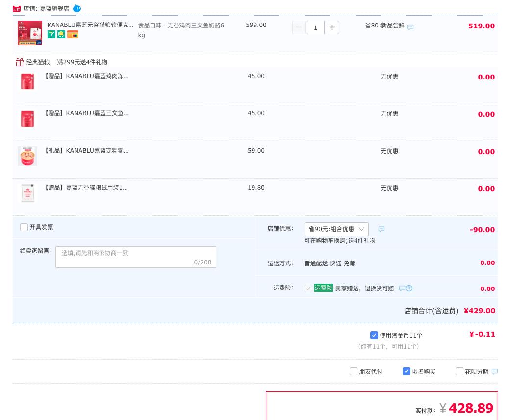Click the 【礼品】pet snack thumbnail
The image size is (508, 420).
coord(27,156)
